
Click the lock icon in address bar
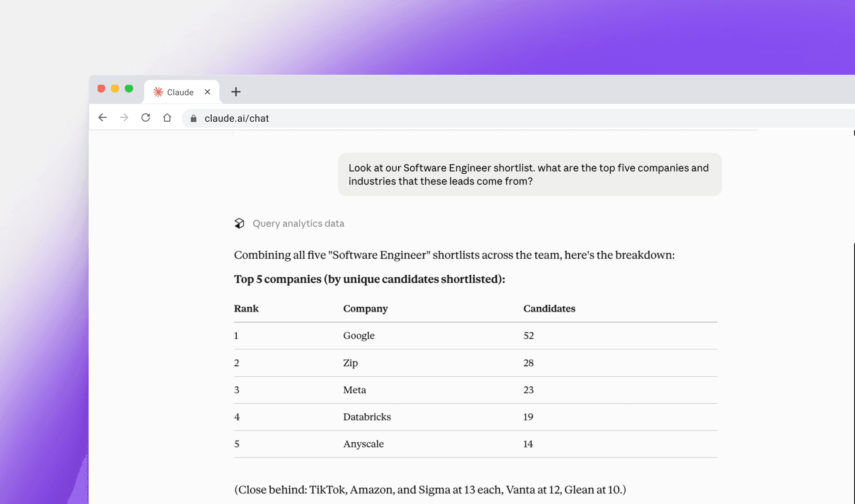coord(194,119)
